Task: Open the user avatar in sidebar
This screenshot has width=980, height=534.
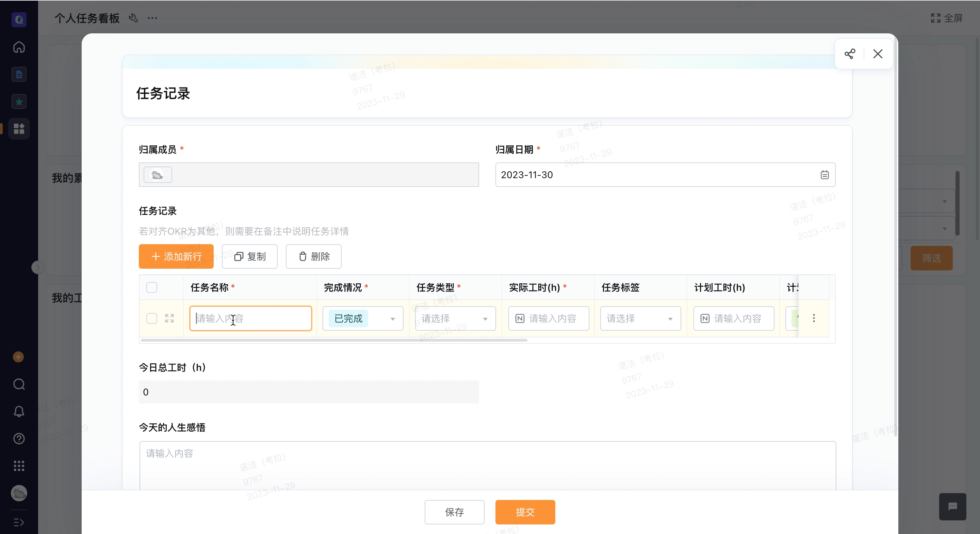Action: point(19,493)
